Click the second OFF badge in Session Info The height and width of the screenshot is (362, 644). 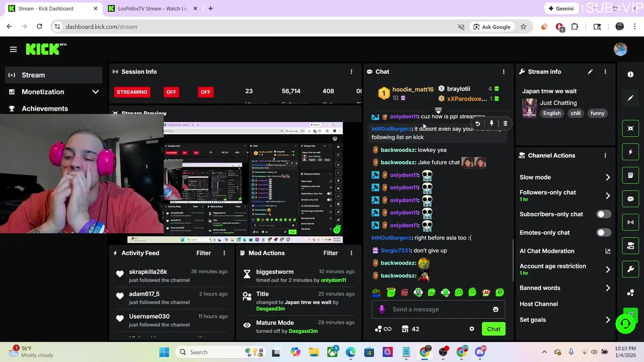(x=205, y=92)
